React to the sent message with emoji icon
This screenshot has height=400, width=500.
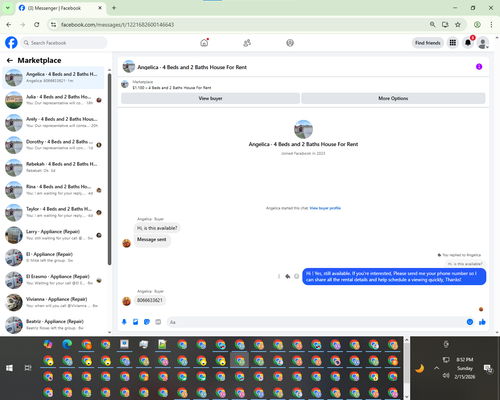click(x=296, y=276)
